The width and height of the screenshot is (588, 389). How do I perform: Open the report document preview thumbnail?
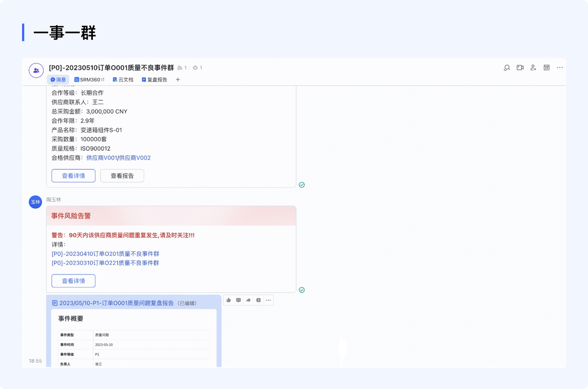click(x=134, y=338)
